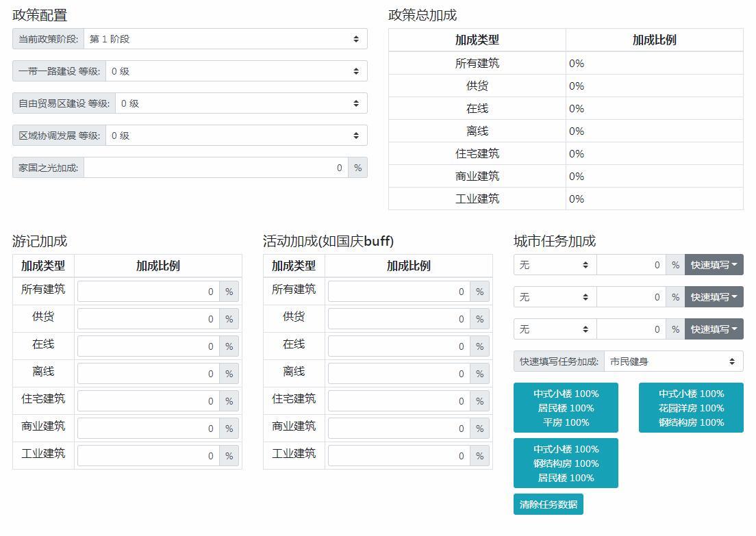Click the 城市任务加成 heading

555,241
